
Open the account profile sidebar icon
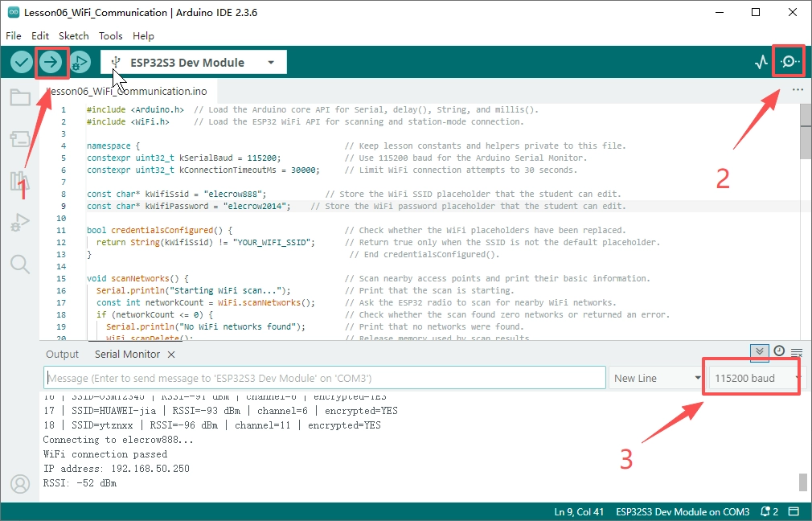[x=20, y=484]
